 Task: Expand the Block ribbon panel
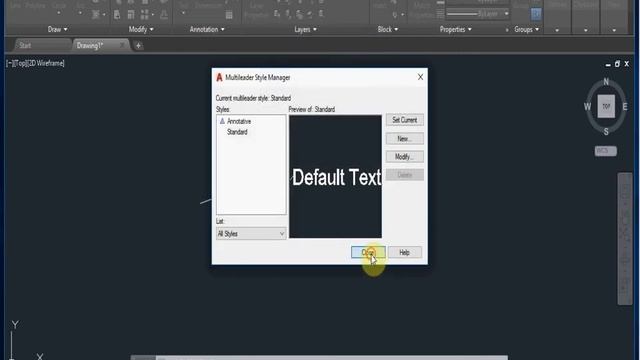388,29
